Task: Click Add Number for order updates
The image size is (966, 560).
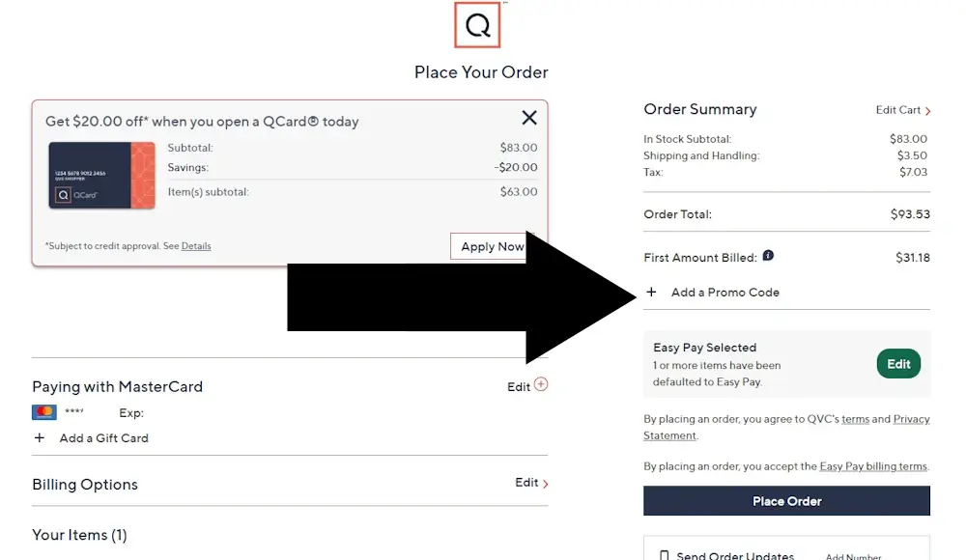Action: 853,556
